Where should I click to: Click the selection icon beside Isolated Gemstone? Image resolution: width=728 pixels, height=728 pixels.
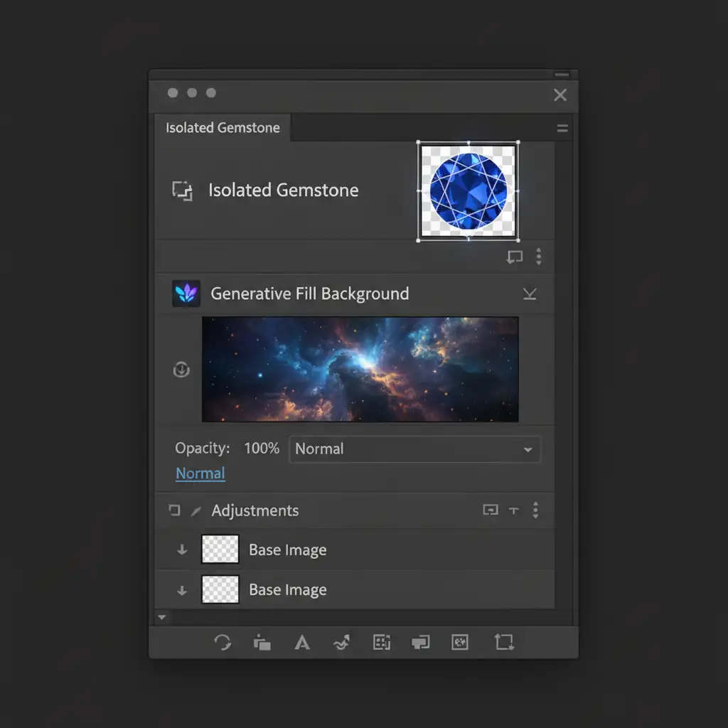(183, 191)
